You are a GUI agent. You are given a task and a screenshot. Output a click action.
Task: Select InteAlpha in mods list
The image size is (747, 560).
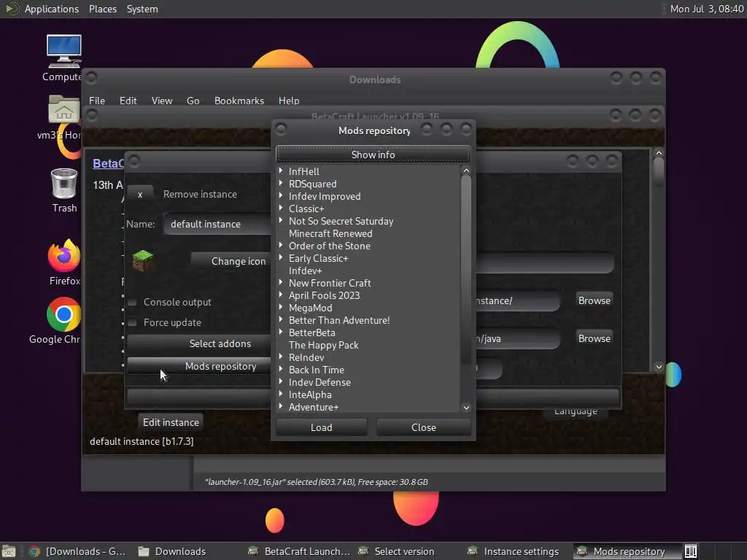(x=309, y=394)
